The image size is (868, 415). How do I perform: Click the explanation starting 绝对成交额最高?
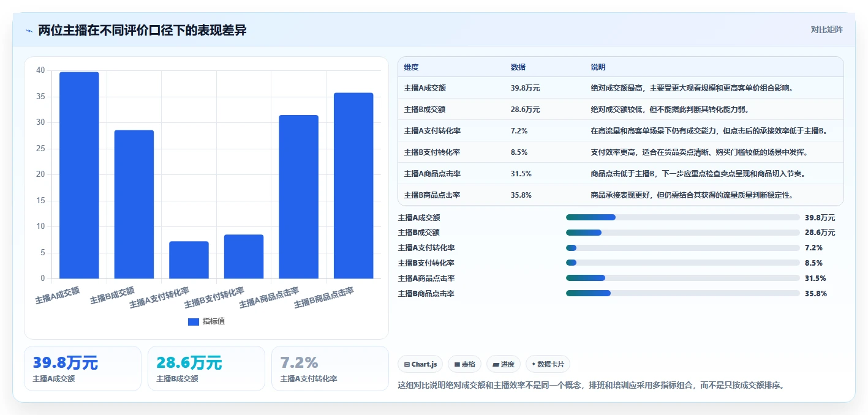pos(692,88)
